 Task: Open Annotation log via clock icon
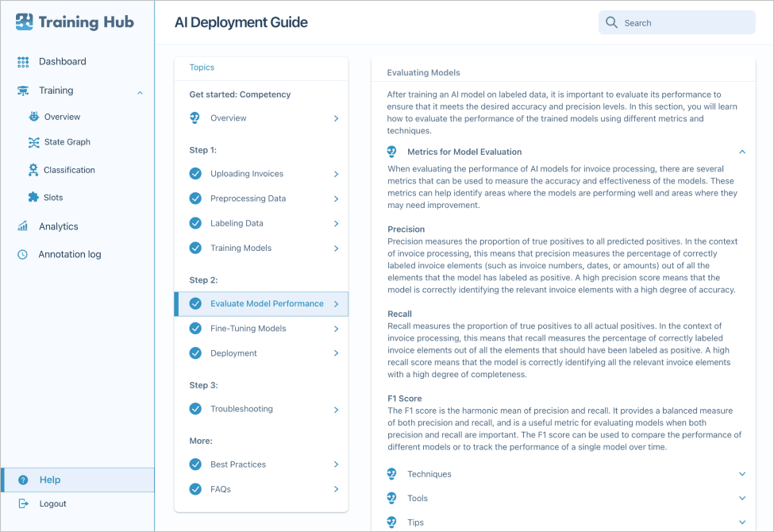(x=23, y=255)
